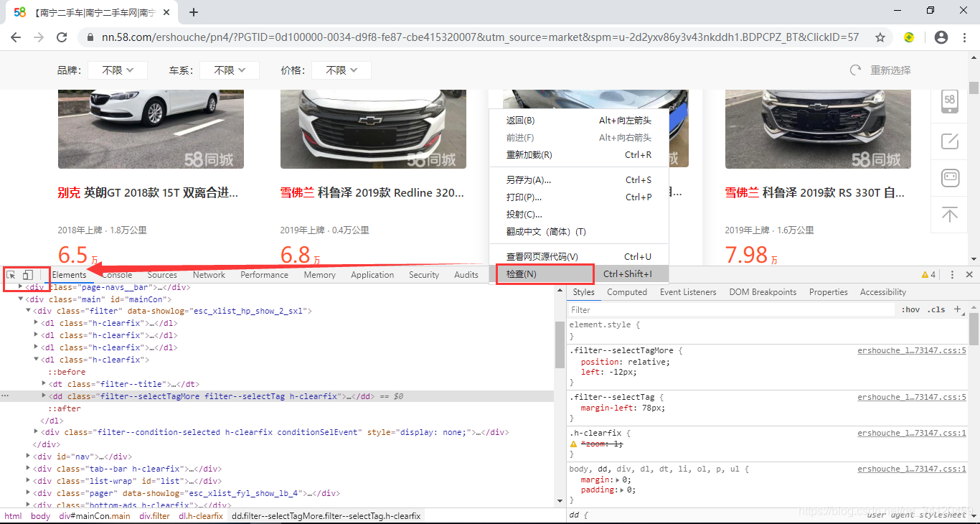
Task: Open the 车系 不限 dropdown
Action: [x=230, y=70]
